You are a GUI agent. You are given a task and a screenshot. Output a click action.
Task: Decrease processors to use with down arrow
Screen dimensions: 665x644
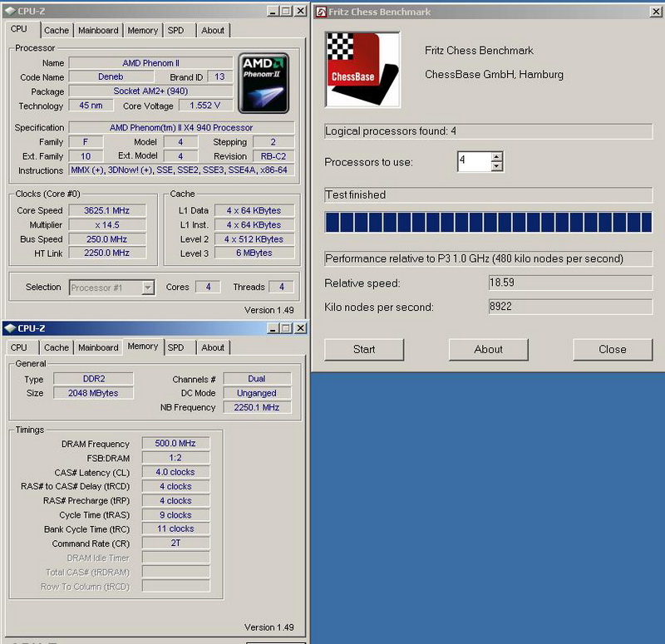click(496, 166)
